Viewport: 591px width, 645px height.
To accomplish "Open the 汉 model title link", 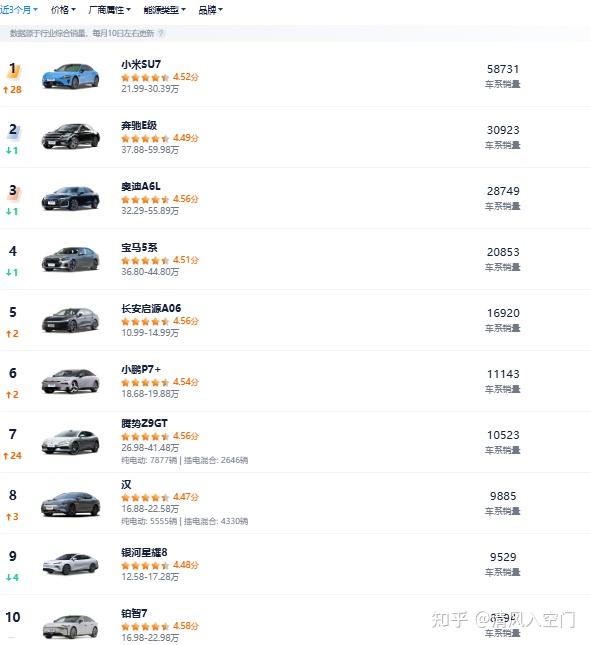I will (126, 485).
